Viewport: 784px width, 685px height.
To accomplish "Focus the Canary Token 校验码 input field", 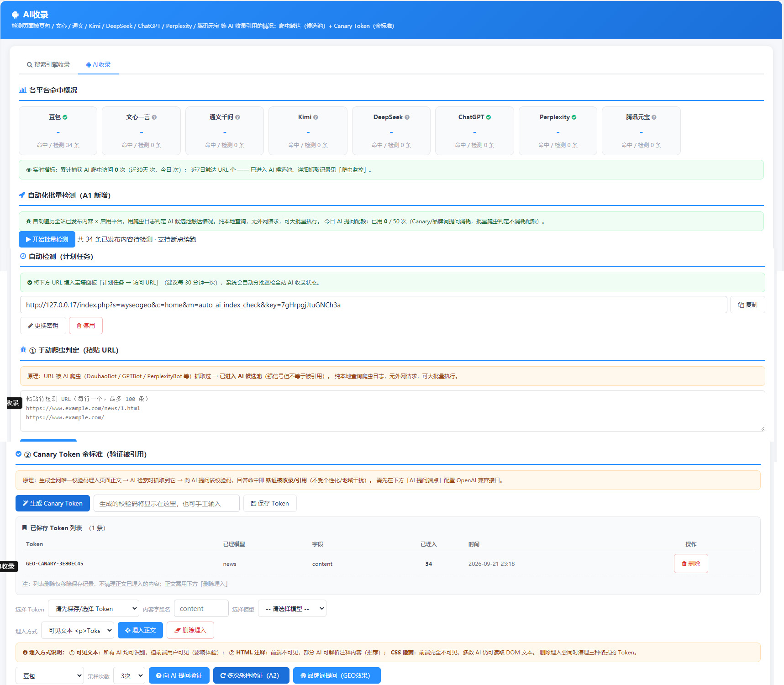I will click(167, 503).
